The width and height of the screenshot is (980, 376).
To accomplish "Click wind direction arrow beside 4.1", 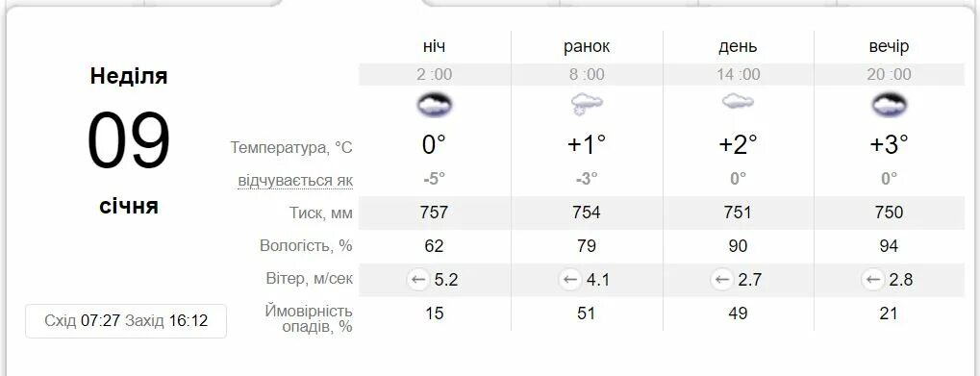I will point(569,279).
